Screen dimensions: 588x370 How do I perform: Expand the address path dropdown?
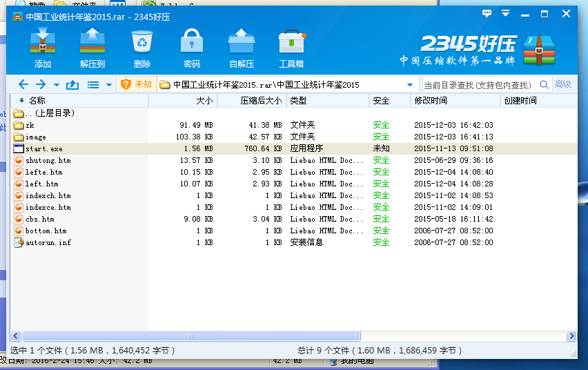tap(410, 85)
